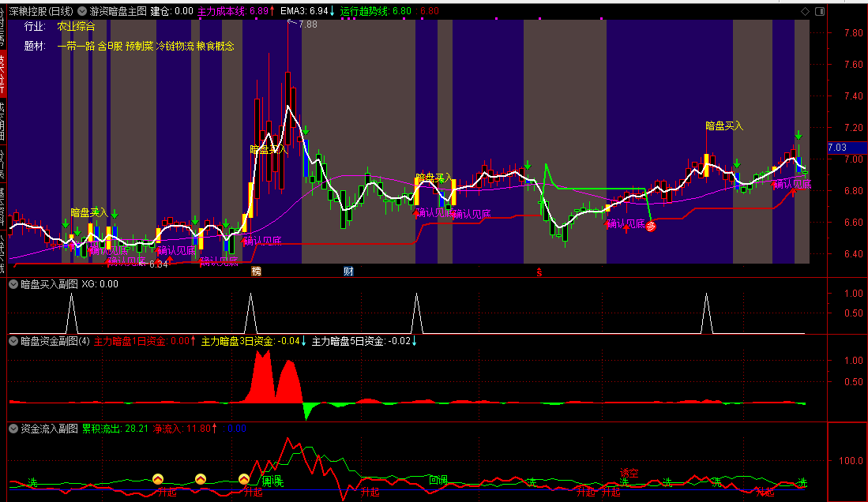Click the 游资暗盘主图 indicator name
The image size is (868, 502).
pos(118,11)
